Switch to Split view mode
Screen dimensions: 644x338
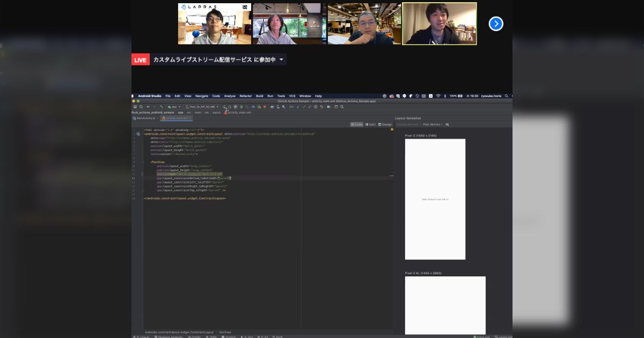[x=371, y=124]
